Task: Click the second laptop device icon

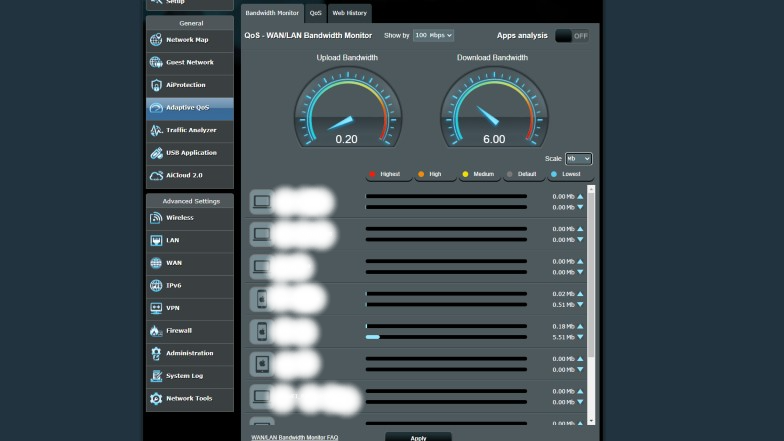Action: point(262,234)
